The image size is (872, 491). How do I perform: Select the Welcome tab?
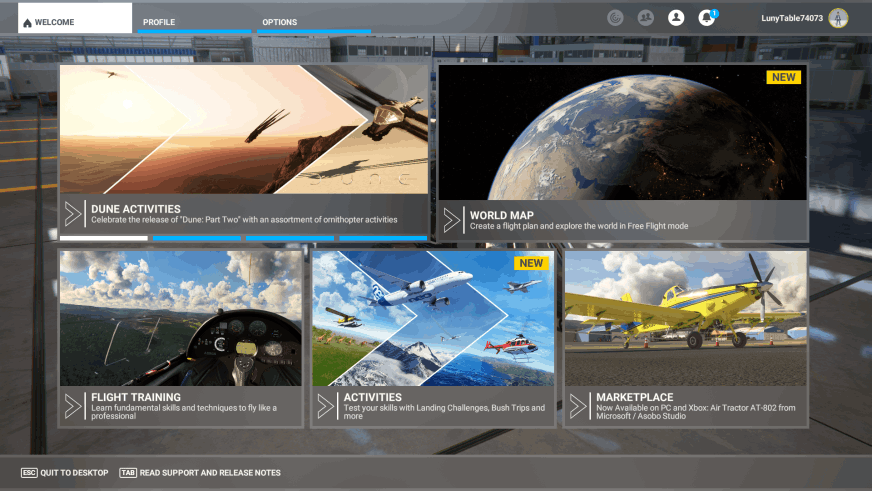click(74, 21)
